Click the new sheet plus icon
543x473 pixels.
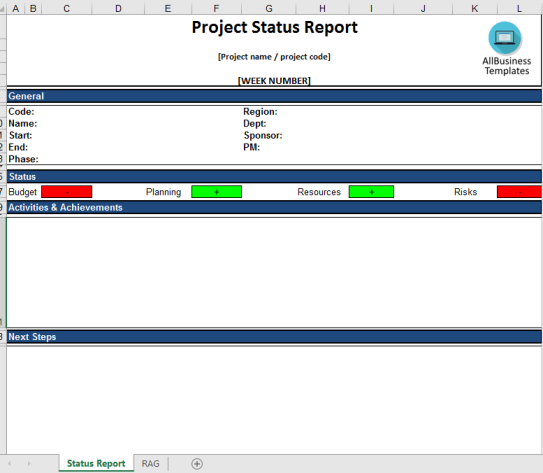click(x=197, y=464)
